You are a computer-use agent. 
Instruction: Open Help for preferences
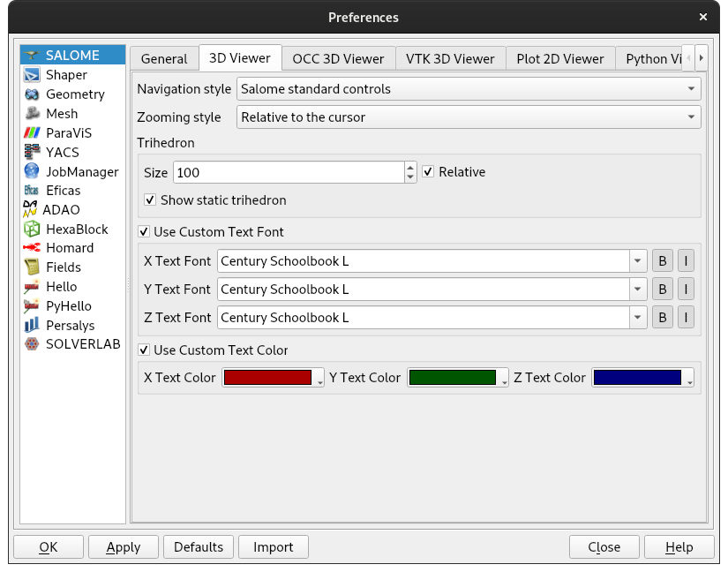(x=679, y=547)
